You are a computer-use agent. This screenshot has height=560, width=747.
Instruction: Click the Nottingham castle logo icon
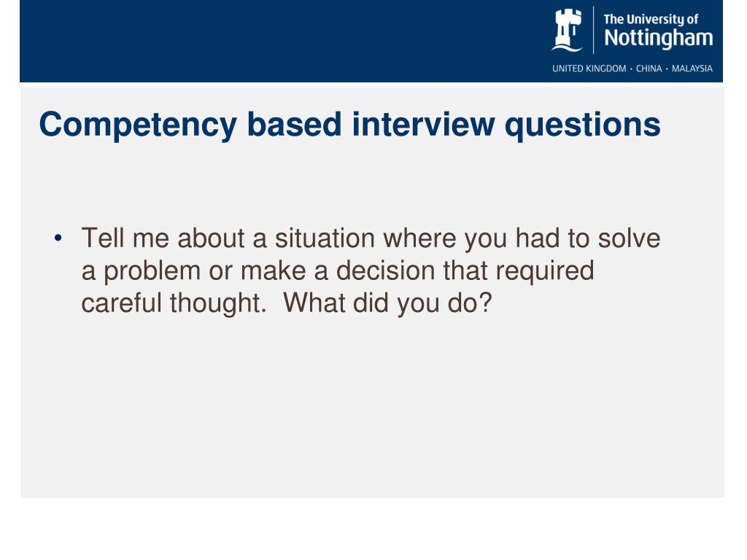pyautogui.click(x=567, y=29)
